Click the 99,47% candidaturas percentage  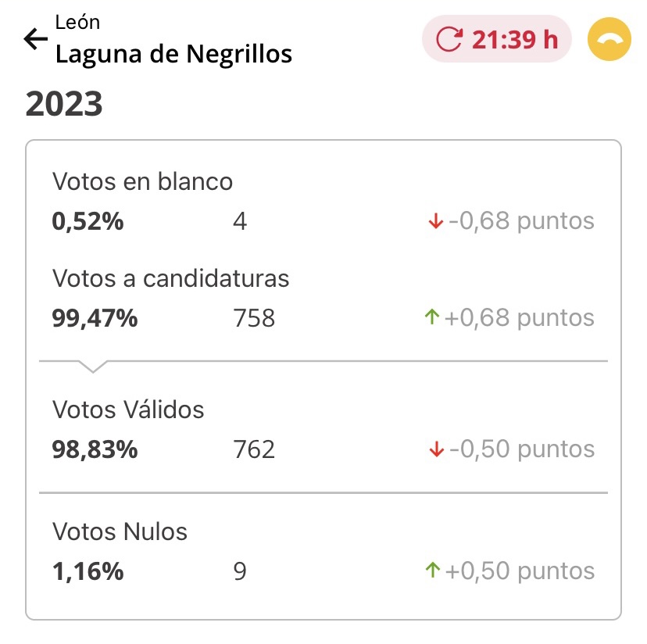click(95, 318)
